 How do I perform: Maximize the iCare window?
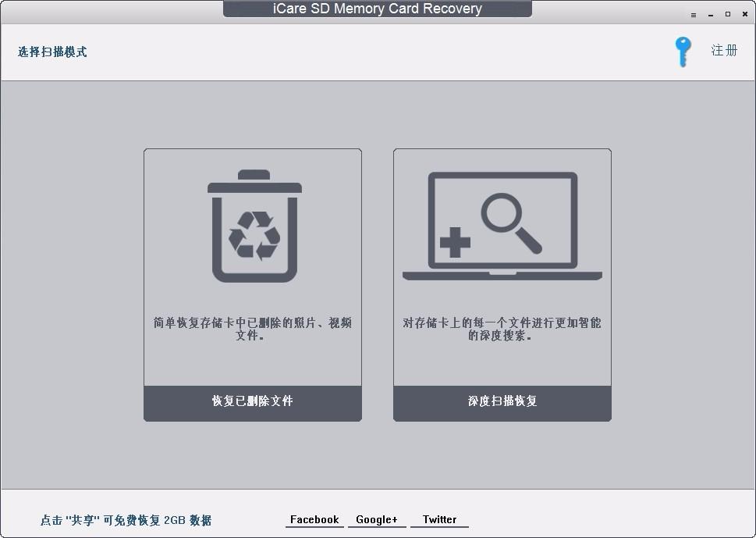click(728, 15)
